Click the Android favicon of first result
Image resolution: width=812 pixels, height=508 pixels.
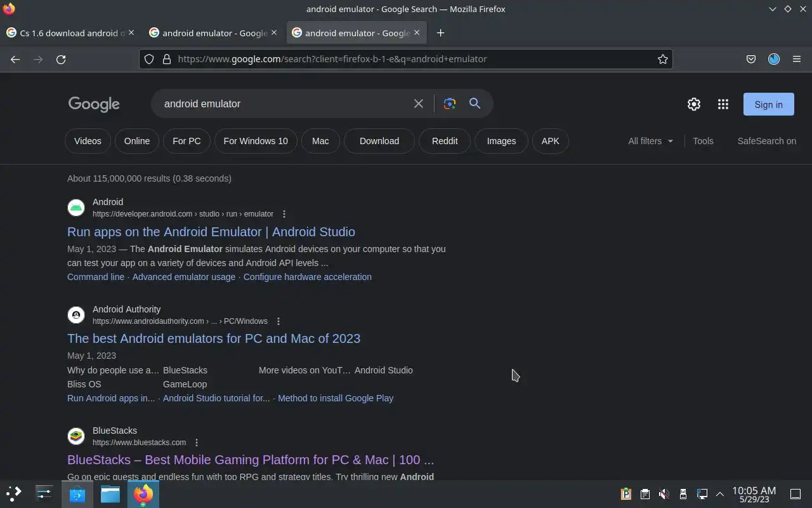pos(76,208)
